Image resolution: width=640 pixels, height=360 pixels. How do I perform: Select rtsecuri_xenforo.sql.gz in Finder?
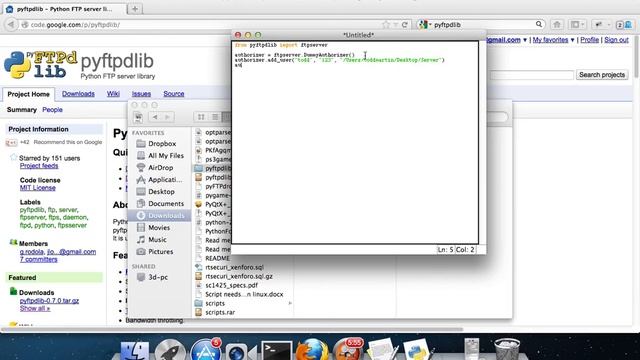pyautogui.click(x=239, y=276)
